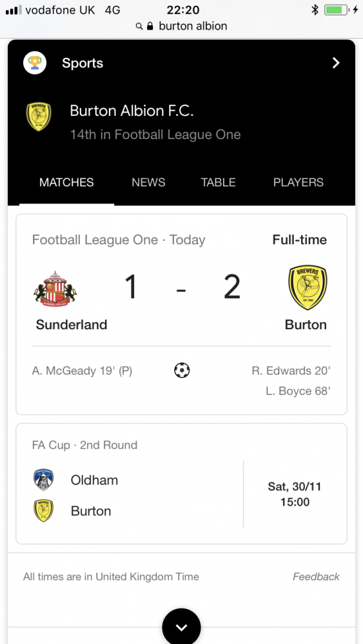
Task: Select the MATCHES tab
Action: [66, 182]
